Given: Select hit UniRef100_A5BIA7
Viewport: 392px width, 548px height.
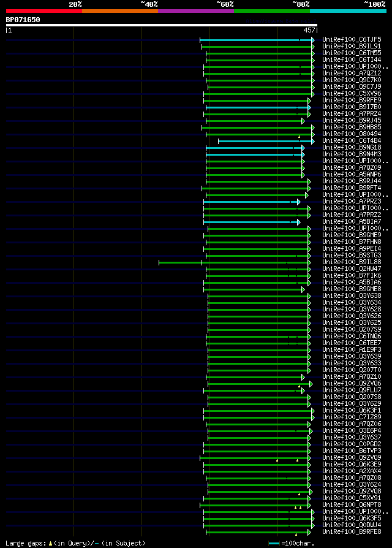Looking at the screenshot, I should [352, 221].
